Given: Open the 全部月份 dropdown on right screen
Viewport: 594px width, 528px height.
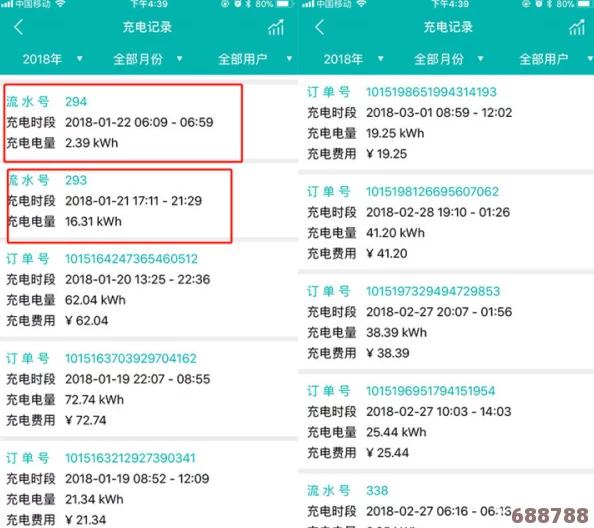Looking at the screenshot, I should point(449,59).
